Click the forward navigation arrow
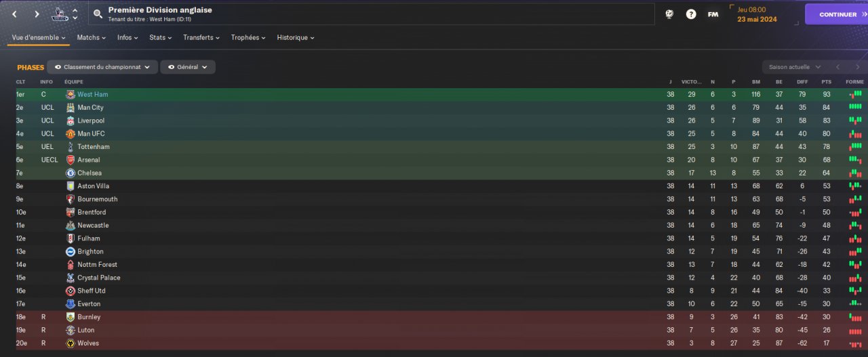868x357 pixels. (x=37, y=14)
